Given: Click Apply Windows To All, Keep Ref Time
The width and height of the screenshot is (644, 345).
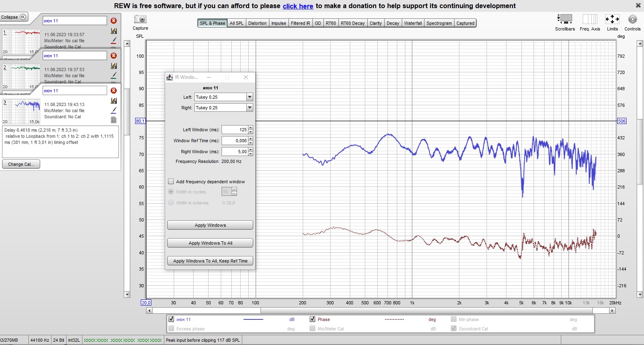Looking at the screenshot, I should tap(210, 261).
